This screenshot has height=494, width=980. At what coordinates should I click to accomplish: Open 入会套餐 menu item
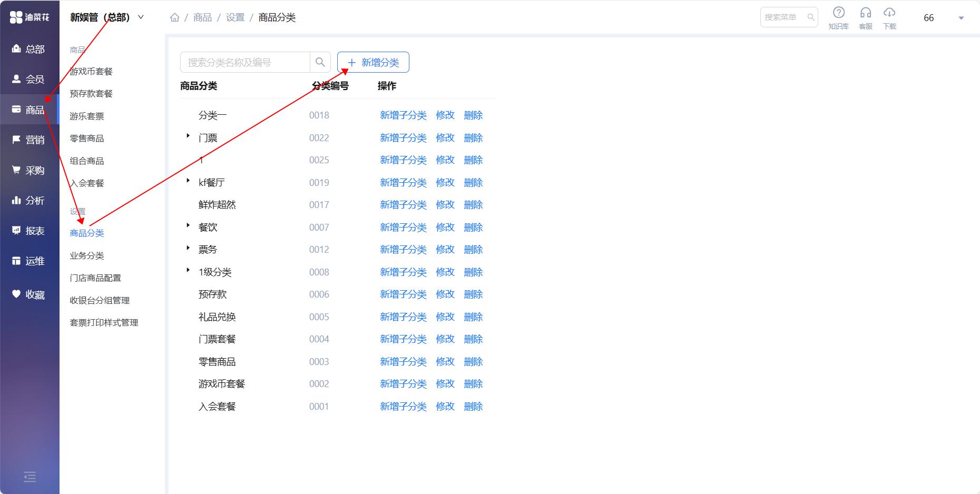(x=87, y=183)
